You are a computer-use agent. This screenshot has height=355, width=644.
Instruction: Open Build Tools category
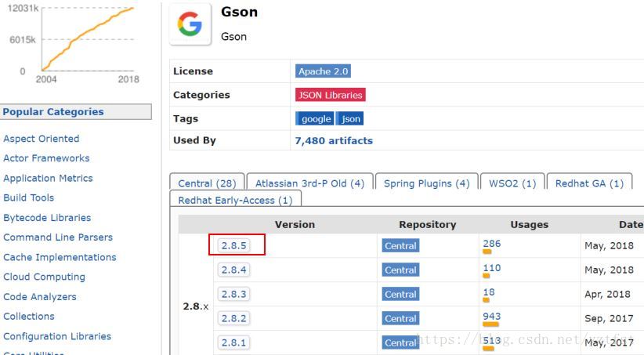pyautogui.click(x=29, y=197)
